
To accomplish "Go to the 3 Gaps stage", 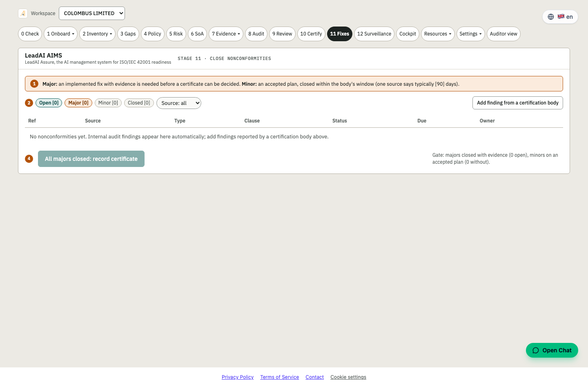I will tap(128, 34).
